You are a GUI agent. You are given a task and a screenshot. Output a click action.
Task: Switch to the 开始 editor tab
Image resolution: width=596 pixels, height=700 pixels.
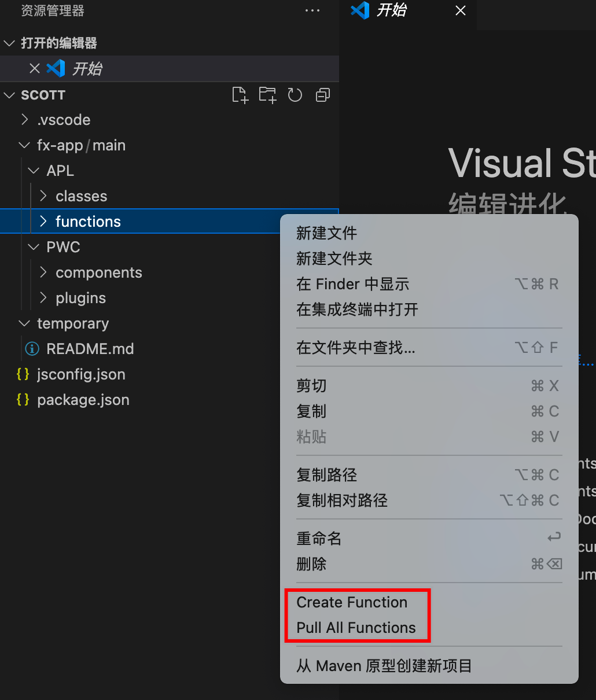pos(391,11)
